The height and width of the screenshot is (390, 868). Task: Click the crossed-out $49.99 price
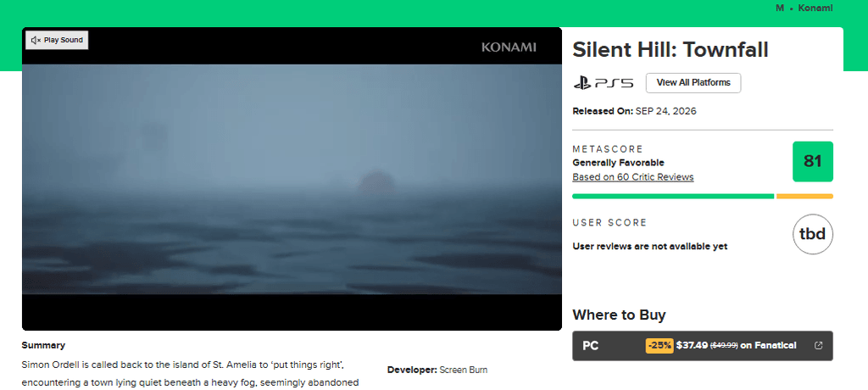tap(724, 346)
